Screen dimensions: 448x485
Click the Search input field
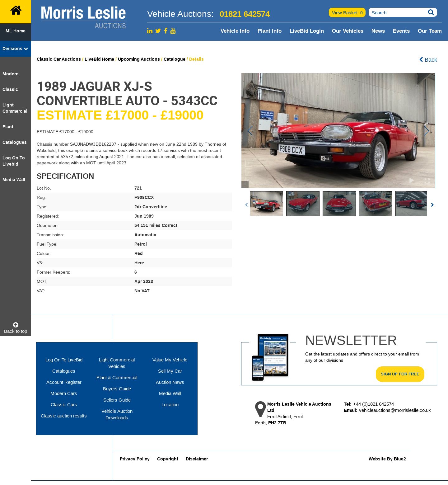click(398, 12)
